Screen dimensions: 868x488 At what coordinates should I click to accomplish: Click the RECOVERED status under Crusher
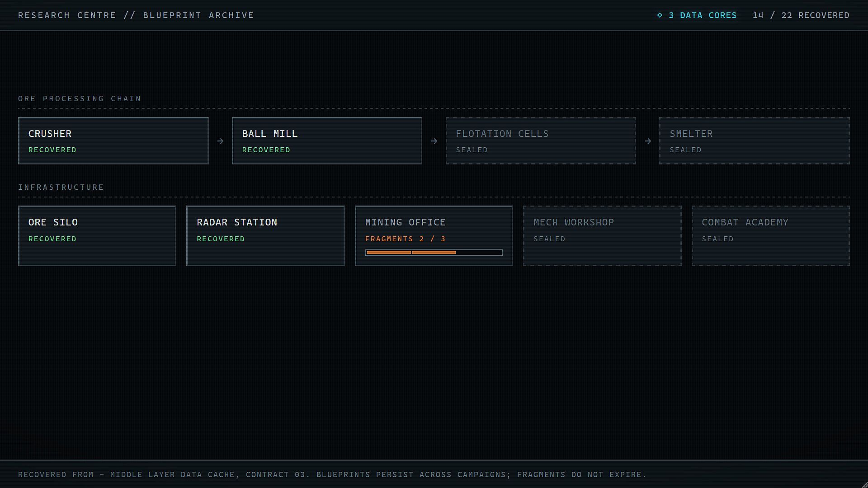point(52,150)
